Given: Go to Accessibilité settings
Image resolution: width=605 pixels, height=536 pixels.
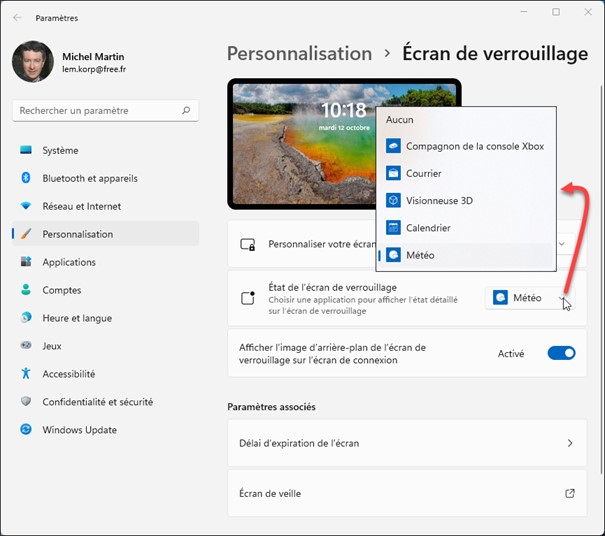Looking at the screenshot, I should click(x=106, y=373).
